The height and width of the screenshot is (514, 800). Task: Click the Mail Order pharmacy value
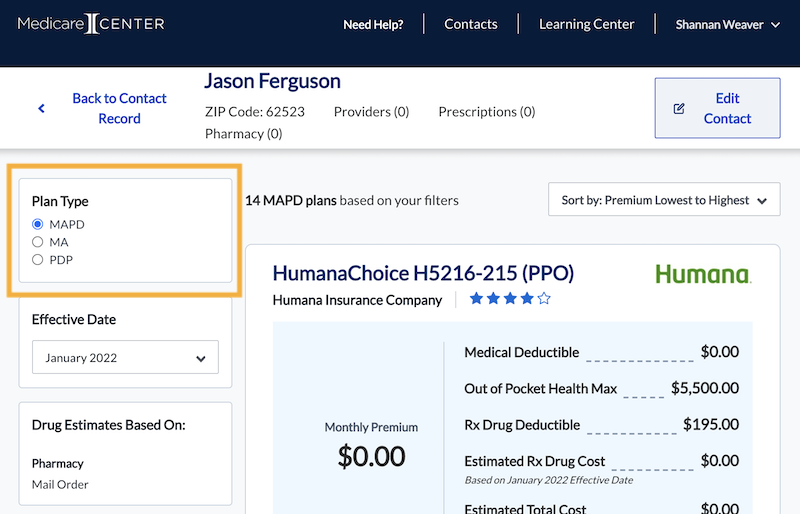60,484
